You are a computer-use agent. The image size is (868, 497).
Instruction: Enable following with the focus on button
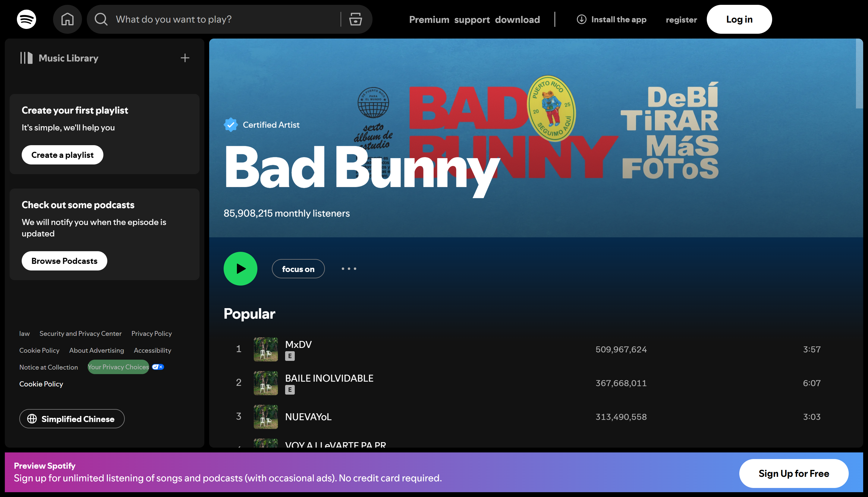click(x=298, y=269)
